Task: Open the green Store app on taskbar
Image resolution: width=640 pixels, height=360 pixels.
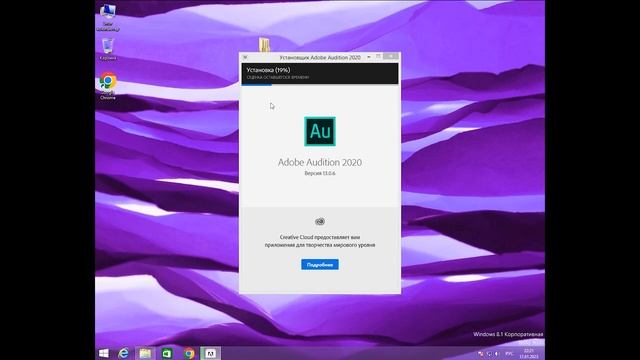Action: (167, 353)
